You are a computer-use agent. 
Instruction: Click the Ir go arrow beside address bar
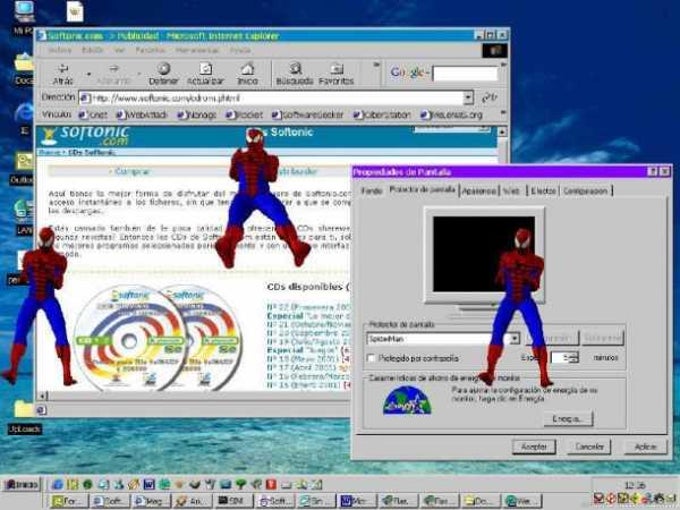(489, 98)
